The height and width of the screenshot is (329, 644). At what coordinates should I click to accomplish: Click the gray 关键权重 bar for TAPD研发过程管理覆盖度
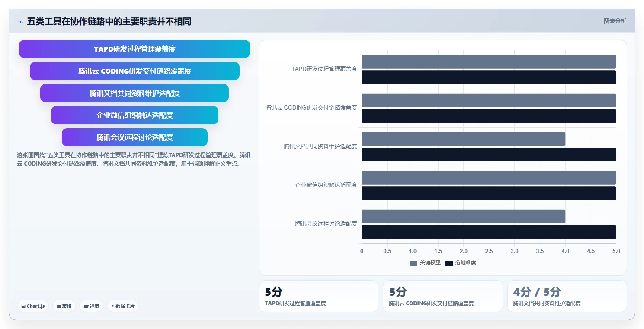click(x=489, y=61)
